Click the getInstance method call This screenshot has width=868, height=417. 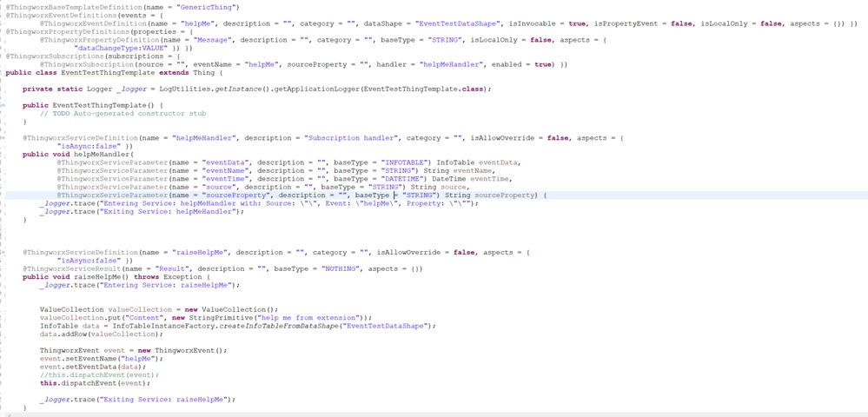[239, 89]
